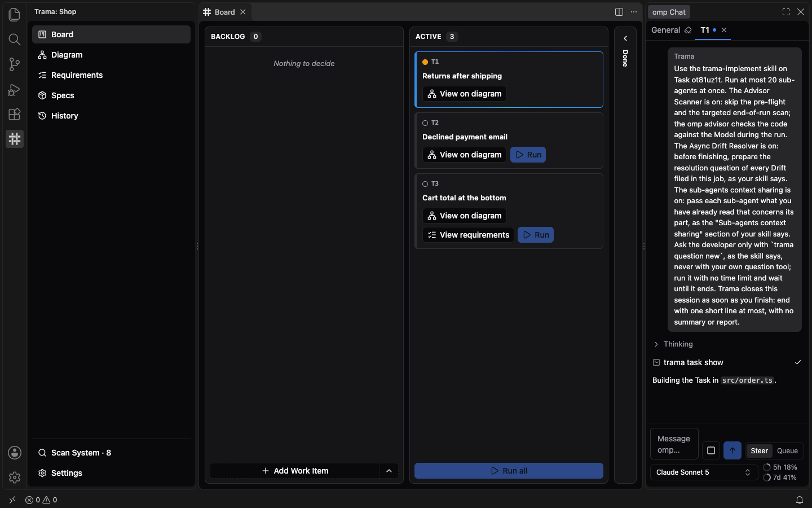
Task: Click the stop square button in chat
Action: coord(711,450)
